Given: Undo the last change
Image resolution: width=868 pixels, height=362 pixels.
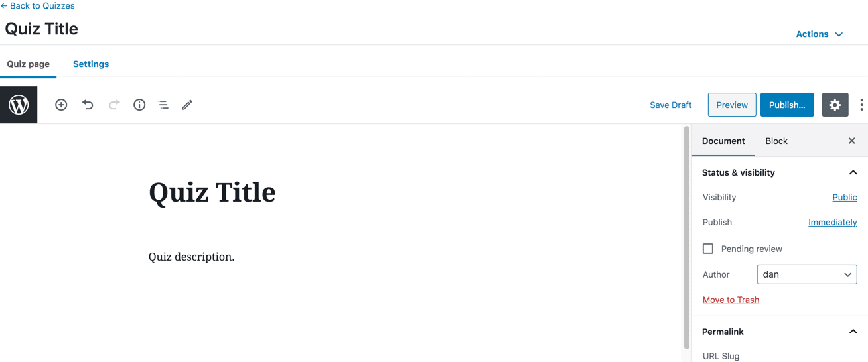Looking at the screenshot, I should pyautogui.click(x=88, y=105).
